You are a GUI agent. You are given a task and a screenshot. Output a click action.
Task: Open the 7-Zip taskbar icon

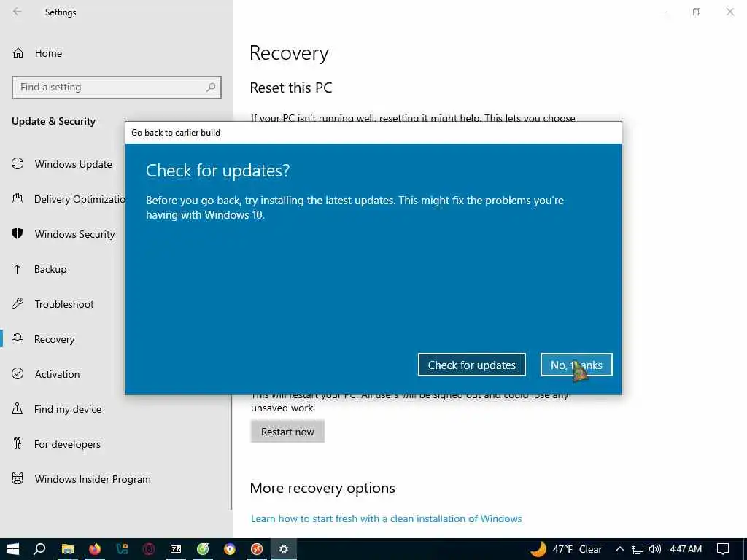tap(176, 549)
